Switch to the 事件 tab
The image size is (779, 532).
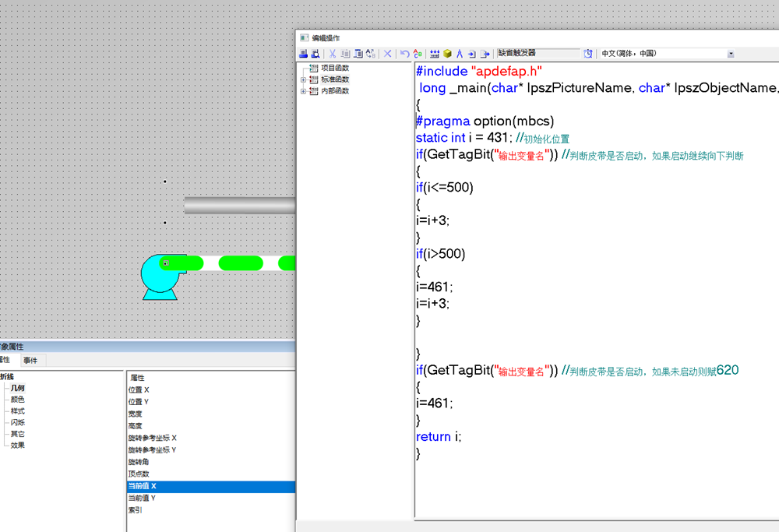point(30,360)
